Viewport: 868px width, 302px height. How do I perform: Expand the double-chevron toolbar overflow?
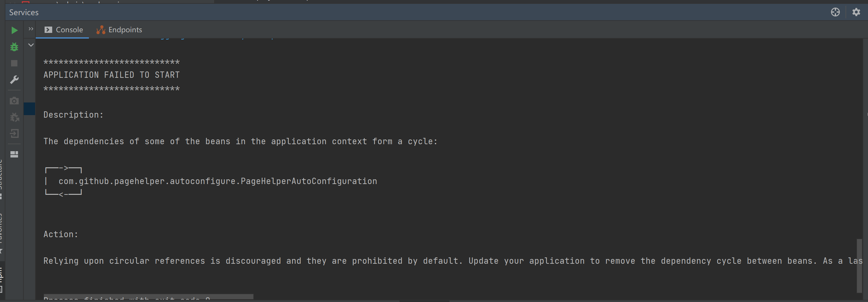pos(31,29)
